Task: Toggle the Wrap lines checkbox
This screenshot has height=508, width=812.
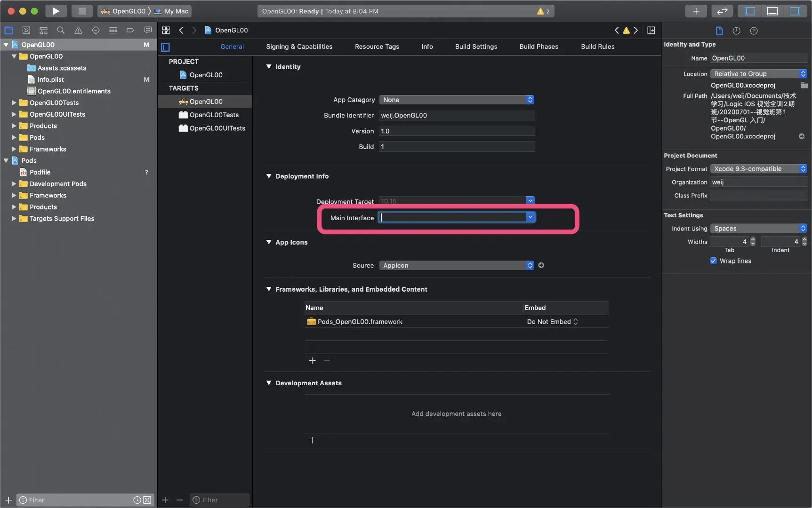Action: (x=713, y=261)
